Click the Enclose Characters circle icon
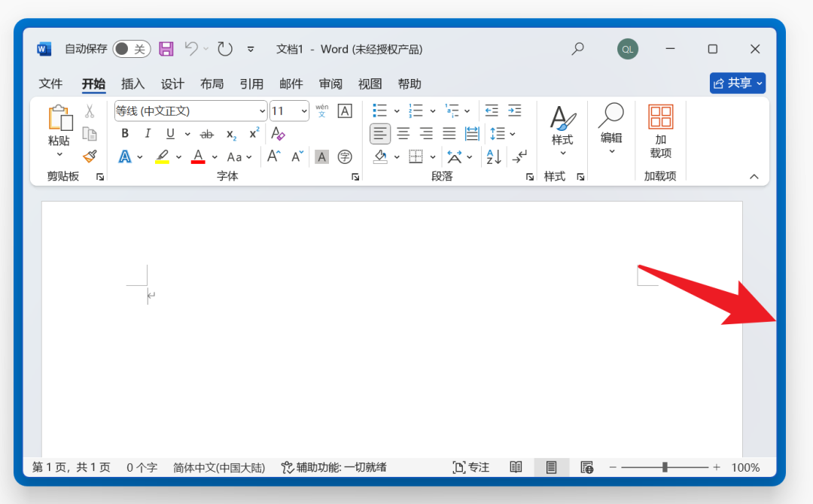813x504 pixels. (x=345, y=156)
